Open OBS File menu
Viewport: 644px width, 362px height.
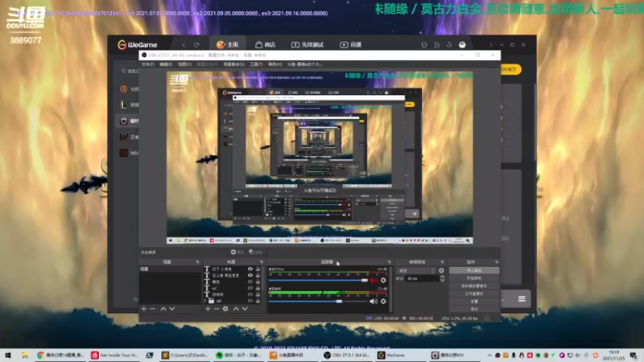[x=148, y=64]
